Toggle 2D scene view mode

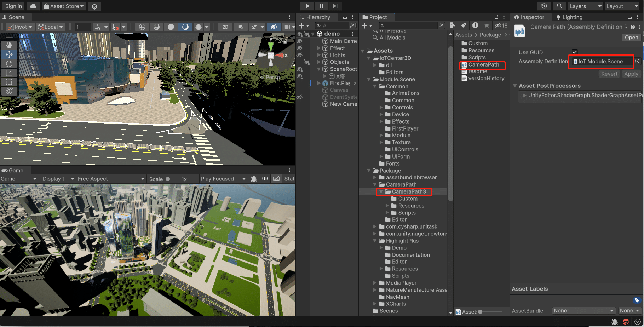(x=225, y=27)
